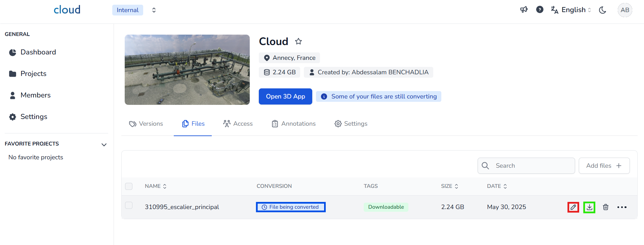Star the Cloud project as favorite
The image size is (644, 245).
298,41
